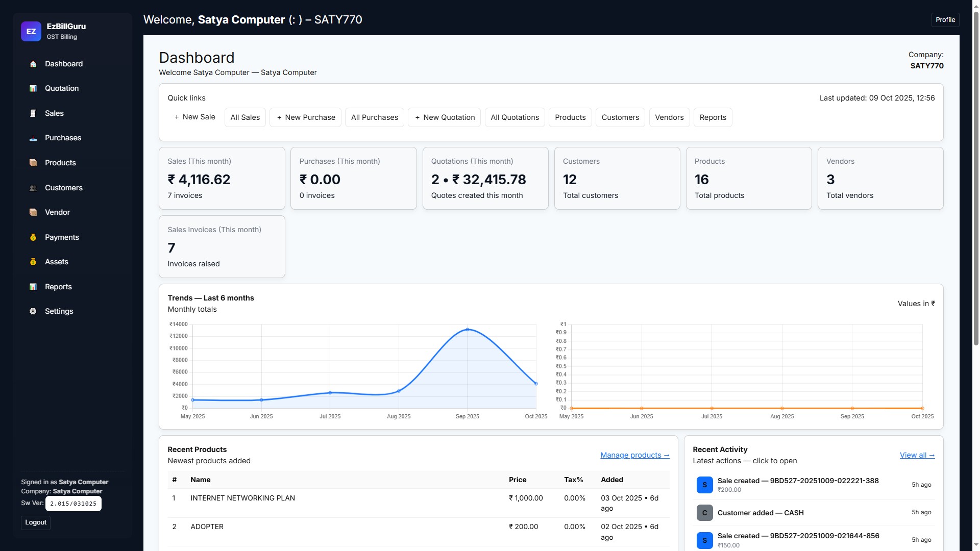Select the Assets icon in the sidebar
Viewport: 980px width, 551px height.
tap(57, 262)
